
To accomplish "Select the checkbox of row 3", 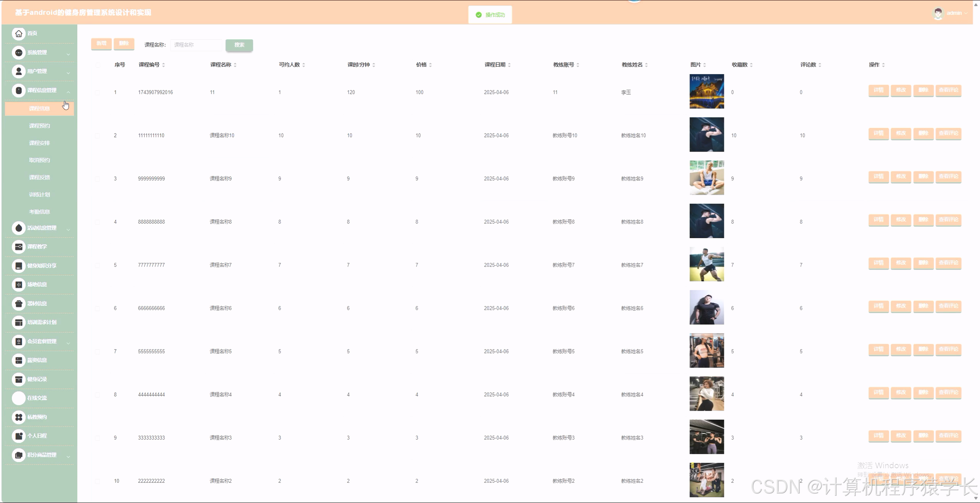I will pos(98,179).
